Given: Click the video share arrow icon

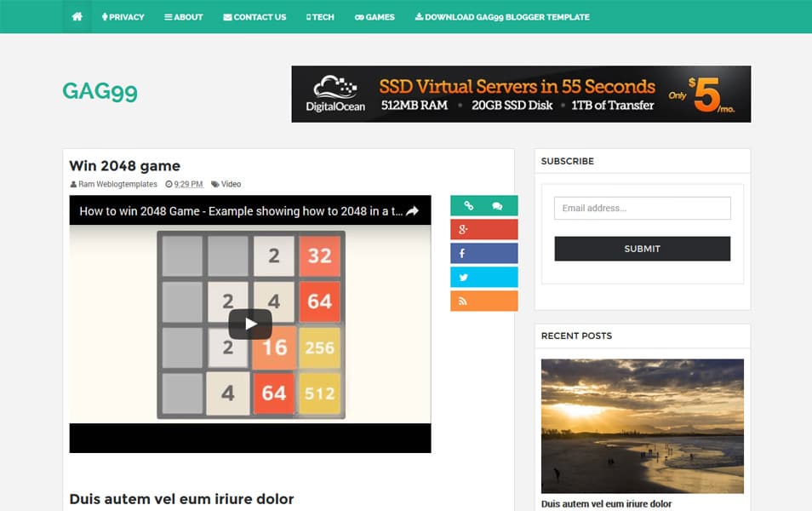Looking at the screenshot, I should point(412,211).
